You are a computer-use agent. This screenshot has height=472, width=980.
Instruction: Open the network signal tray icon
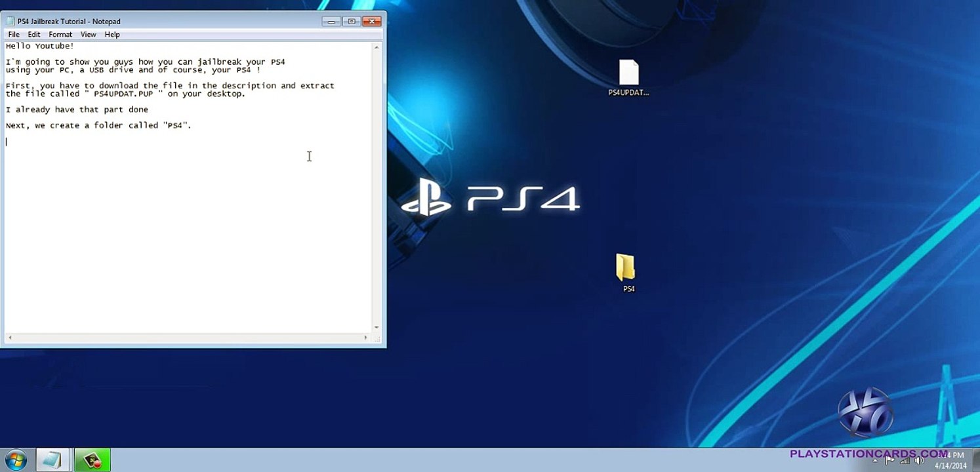904,460
